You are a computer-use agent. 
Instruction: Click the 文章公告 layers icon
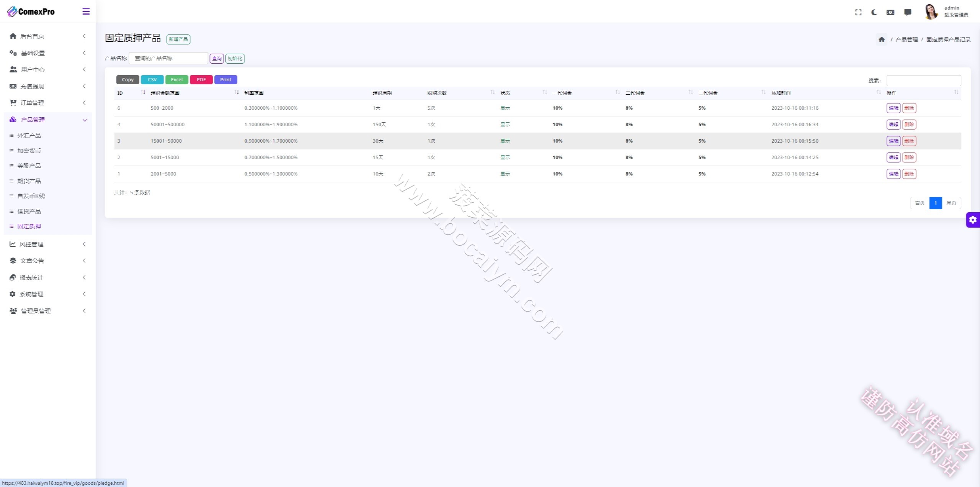[x=13, y=261]
